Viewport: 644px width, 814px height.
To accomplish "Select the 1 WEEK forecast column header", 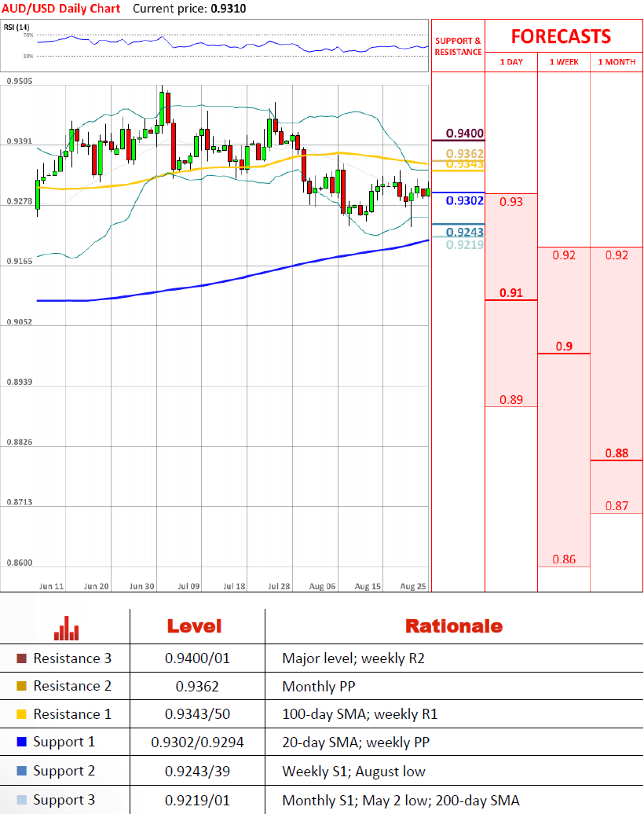I will point(564,62).
